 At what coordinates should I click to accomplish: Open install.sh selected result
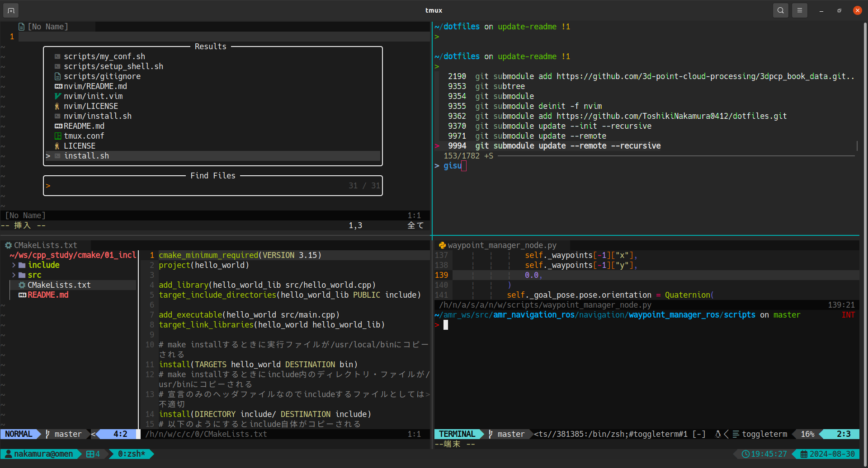(x=212, y=156)
